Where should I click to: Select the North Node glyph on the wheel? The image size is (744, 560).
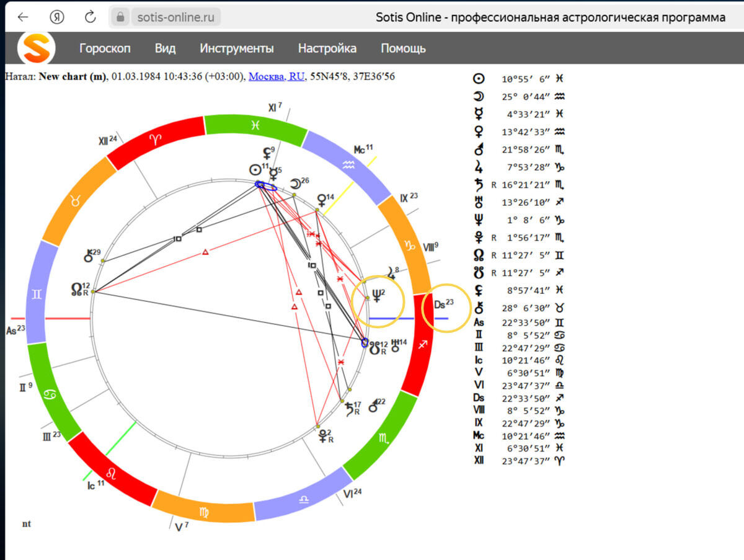point(77,288)
